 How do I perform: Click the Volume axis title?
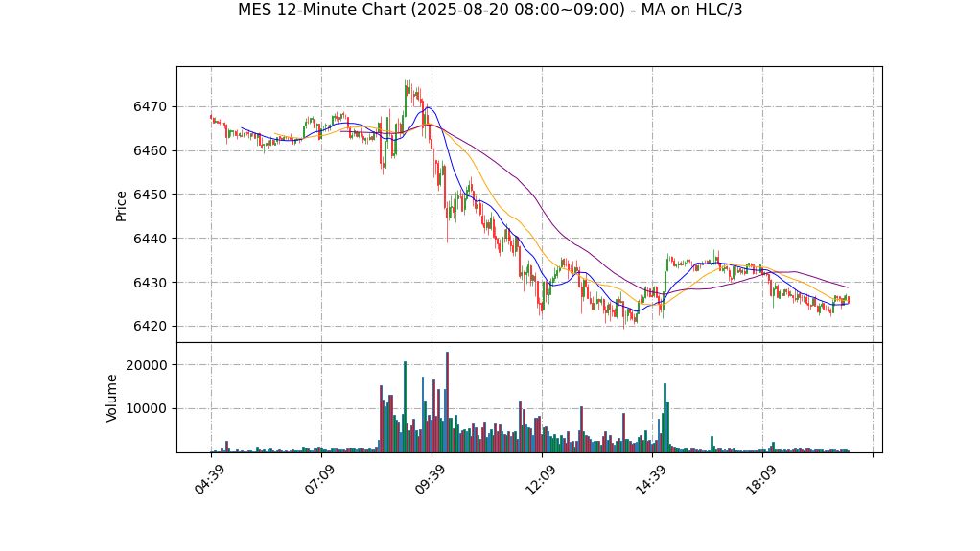point(111,398)
